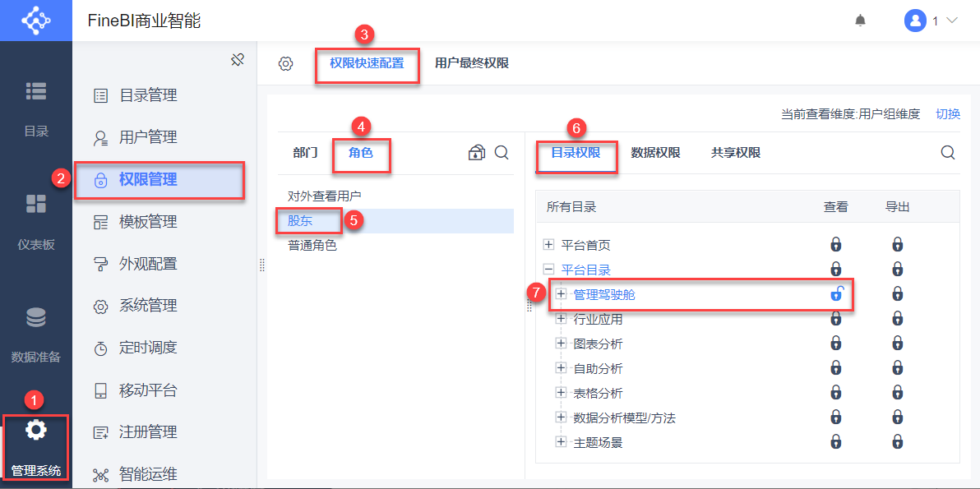Click the notification bell icon

(x=860, y=21)
